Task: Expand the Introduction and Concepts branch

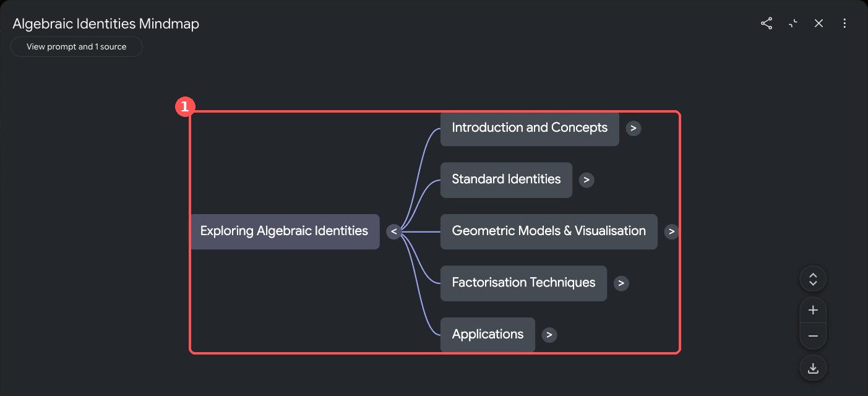Action: coord(633,128)
